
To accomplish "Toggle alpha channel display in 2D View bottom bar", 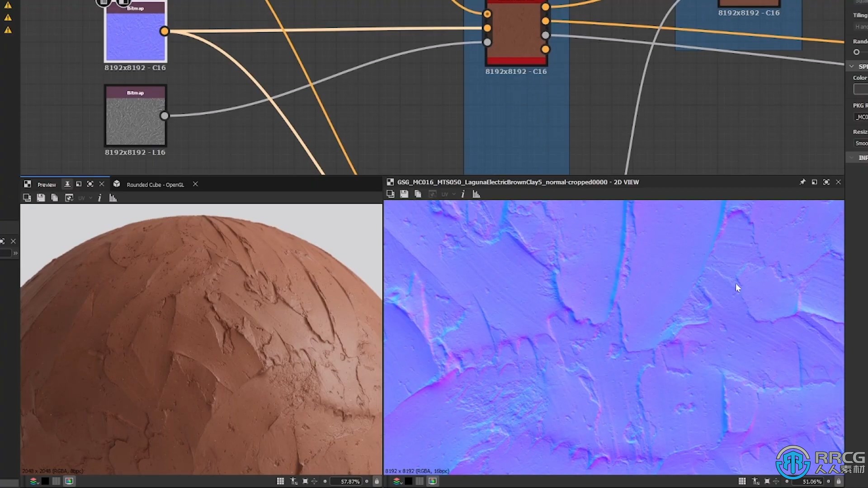I will [420, 481].
